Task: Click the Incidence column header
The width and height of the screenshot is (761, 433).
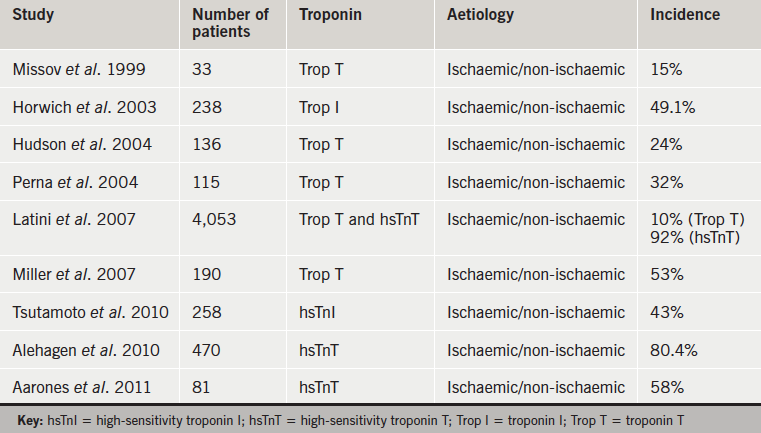Action: (x=685, y=16)
